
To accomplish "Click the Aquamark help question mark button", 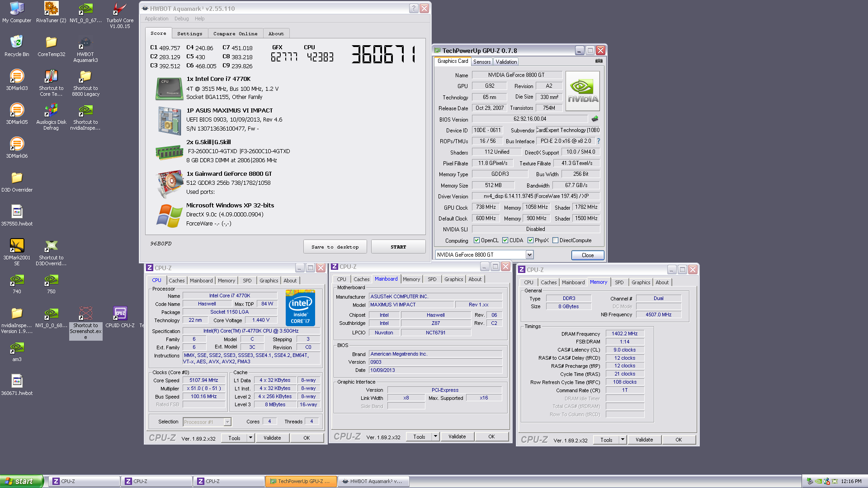I will click(x=414, y=8).
